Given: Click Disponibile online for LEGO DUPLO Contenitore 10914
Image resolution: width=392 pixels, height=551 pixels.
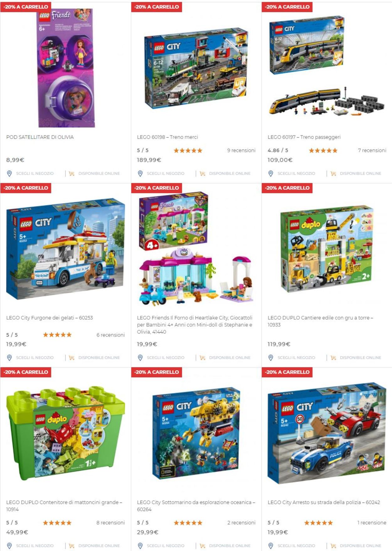Looking at the screenshot, I should (x=99, y=546).
